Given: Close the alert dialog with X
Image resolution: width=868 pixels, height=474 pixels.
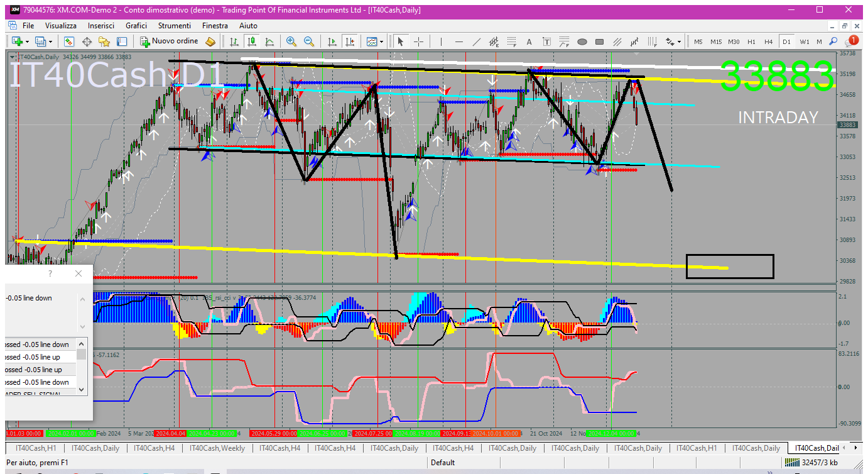Looking at the screenshot, I should pos(78,273).
